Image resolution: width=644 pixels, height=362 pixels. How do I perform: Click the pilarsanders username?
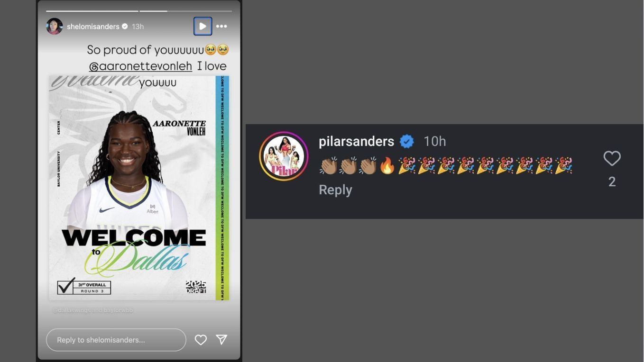[357, 141]
